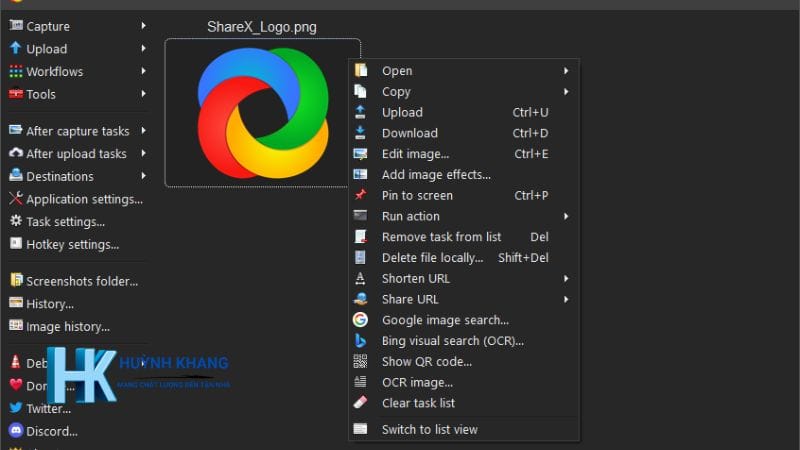Click the Ctrl+P shortcut label
Image resolution: width=800 pixels, height=450 pixels.
531,195
